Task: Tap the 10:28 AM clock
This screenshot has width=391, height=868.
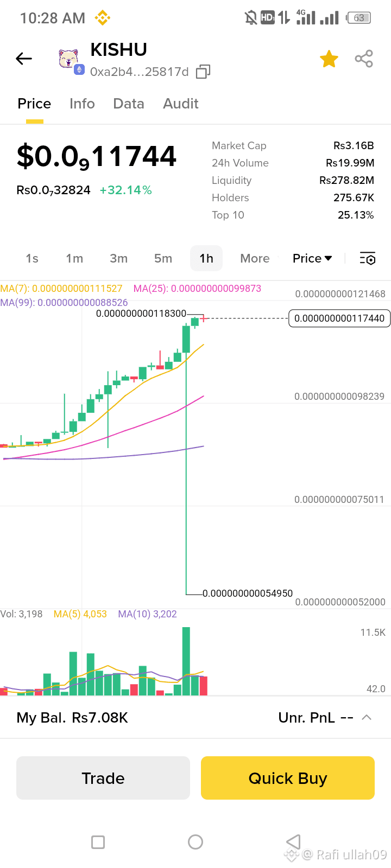Action: 53,18
